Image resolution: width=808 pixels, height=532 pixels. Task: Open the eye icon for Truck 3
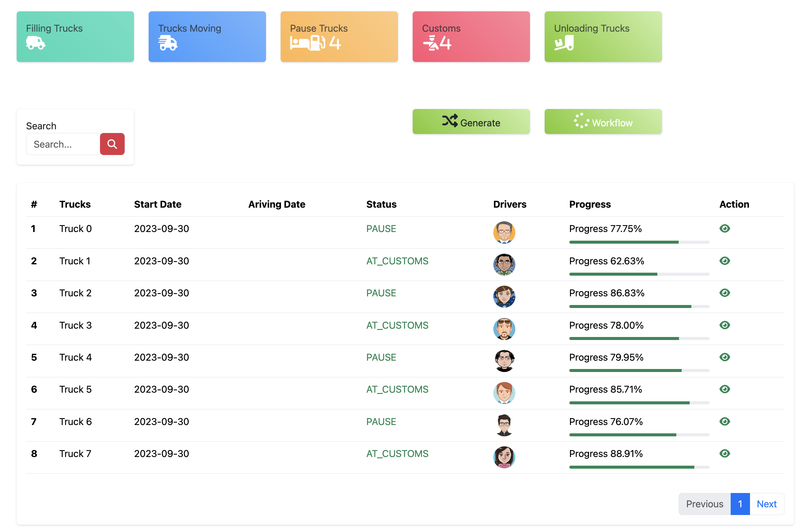tap(725, 326)
